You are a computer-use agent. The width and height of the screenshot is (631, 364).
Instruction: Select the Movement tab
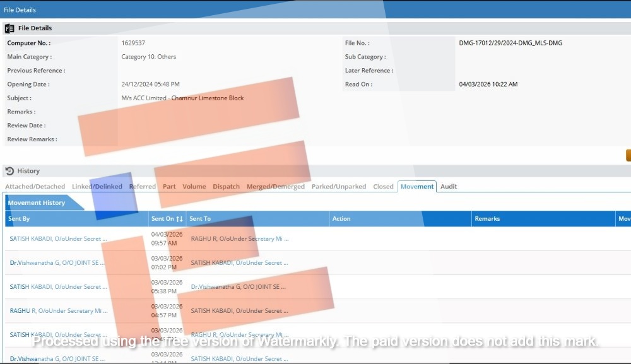(417, 187)
